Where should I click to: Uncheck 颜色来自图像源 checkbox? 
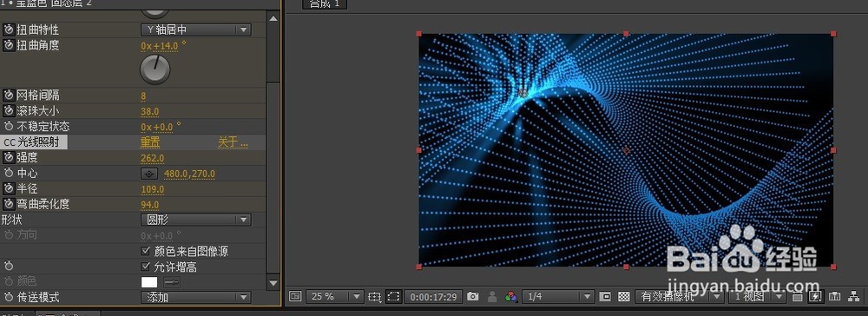[146, 251]
